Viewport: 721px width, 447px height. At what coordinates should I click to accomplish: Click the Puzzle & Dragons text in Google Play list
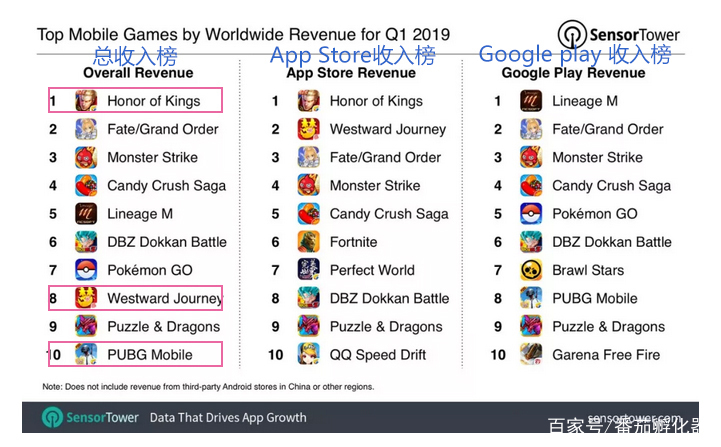[x=608, y=327]
